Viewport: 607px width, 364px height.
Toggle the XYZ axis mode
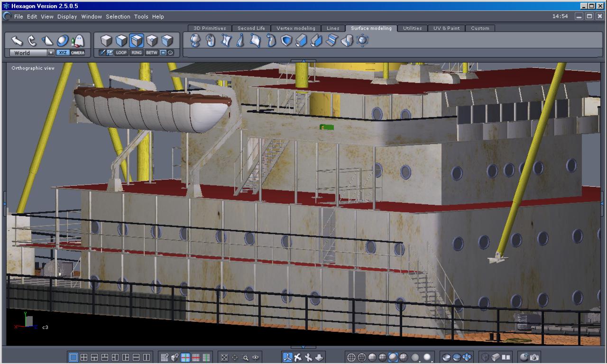(x=63, y=53)
